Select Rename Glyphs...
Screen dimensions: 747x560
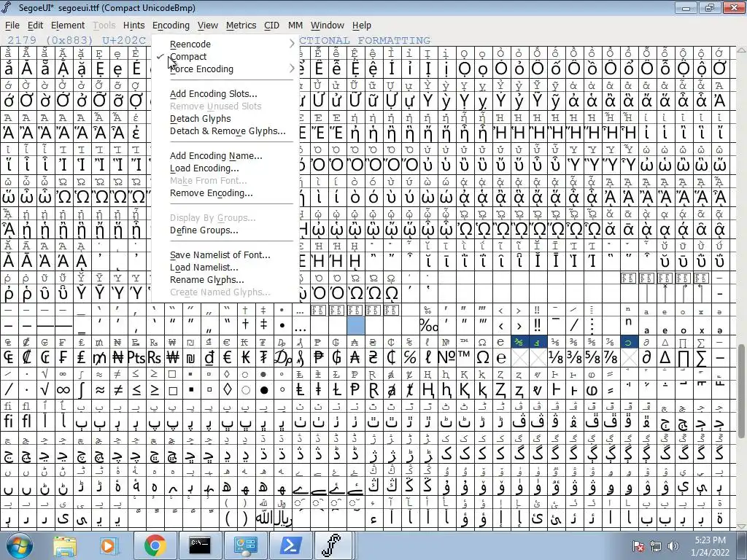(206, 279)
